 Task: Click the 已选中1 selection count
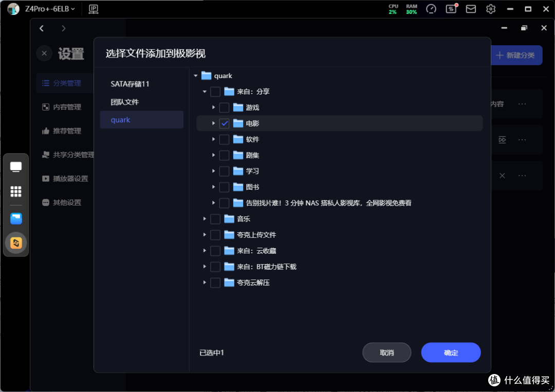[212, 353]
